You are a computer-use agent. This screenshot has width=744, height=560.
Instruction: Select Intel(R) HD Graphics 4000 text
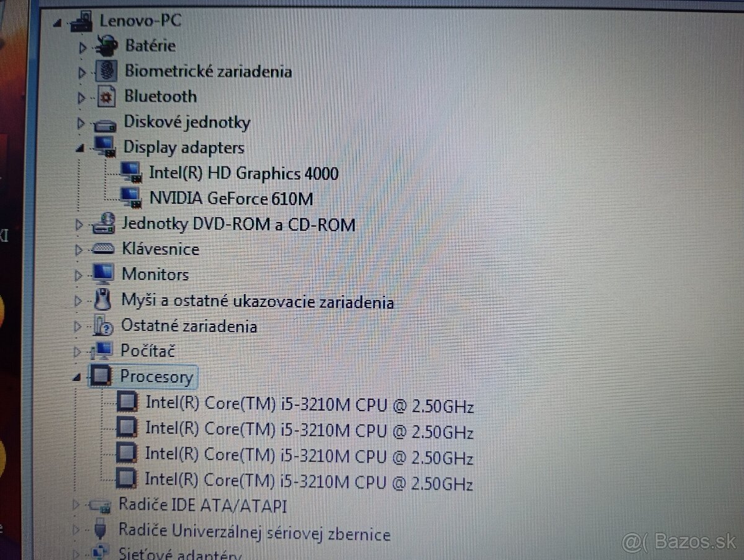tap(244, 173)
